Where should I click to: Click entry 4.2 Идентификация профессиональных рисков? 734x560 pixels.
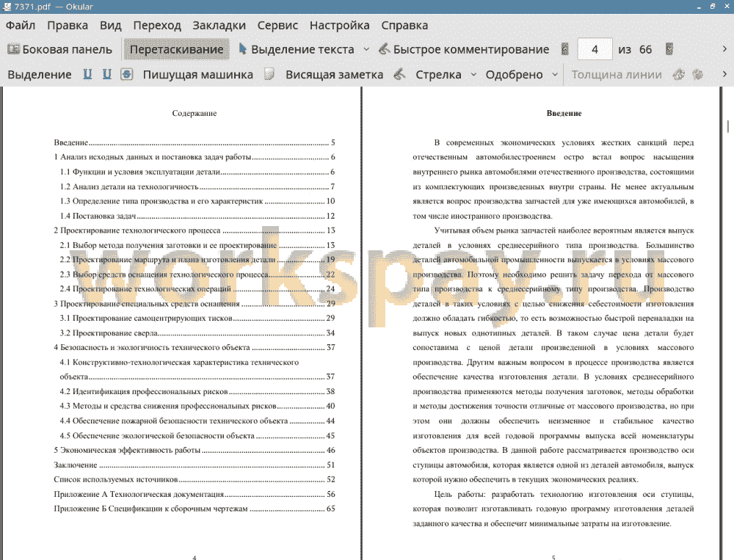pos(197,391)
